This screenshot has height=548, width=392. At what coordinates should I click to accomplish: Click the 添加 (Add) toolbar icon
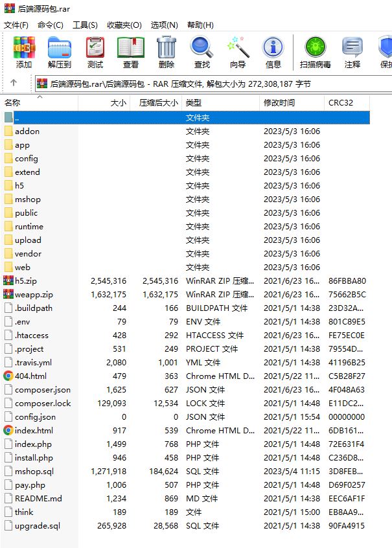pos(24,52)
